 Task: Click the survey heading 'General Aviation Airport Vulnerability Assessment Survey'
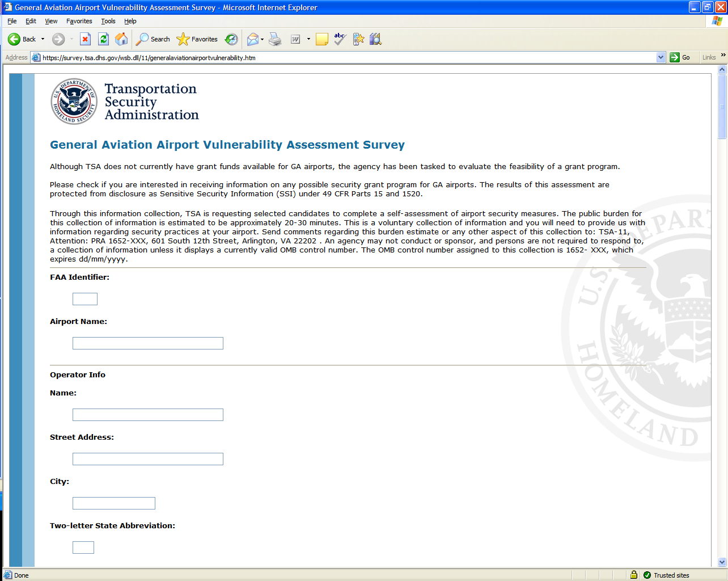[227, 145]
